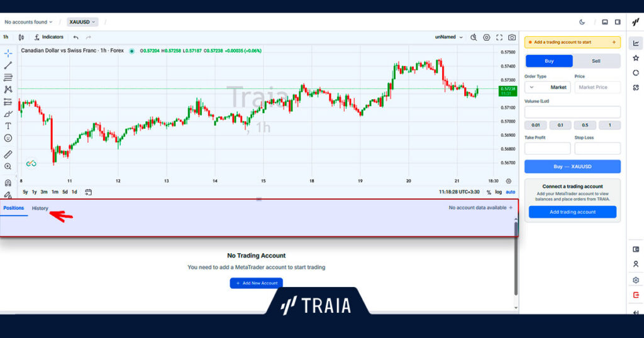
Task: Set the 5d date range
Action: point(65,192)
